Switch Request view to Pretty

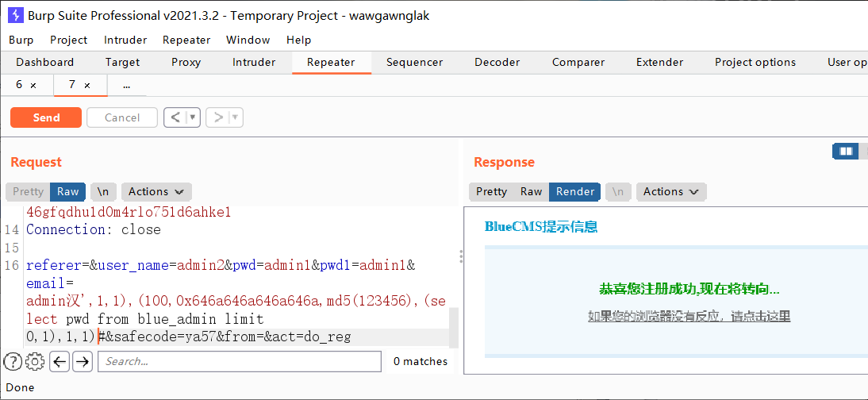[x=29, y=192]
